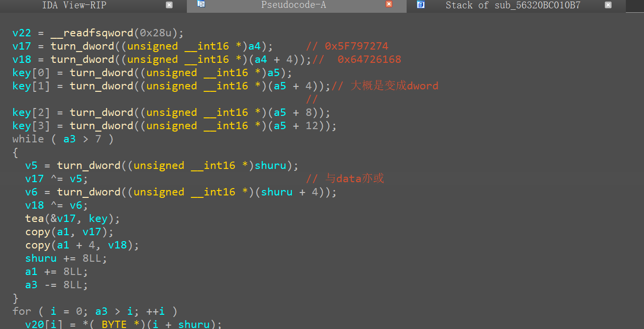Click the key[0] assignment target
Image resolution: width=644 pixels, height=329 pixels.
[x=31, y=73]
